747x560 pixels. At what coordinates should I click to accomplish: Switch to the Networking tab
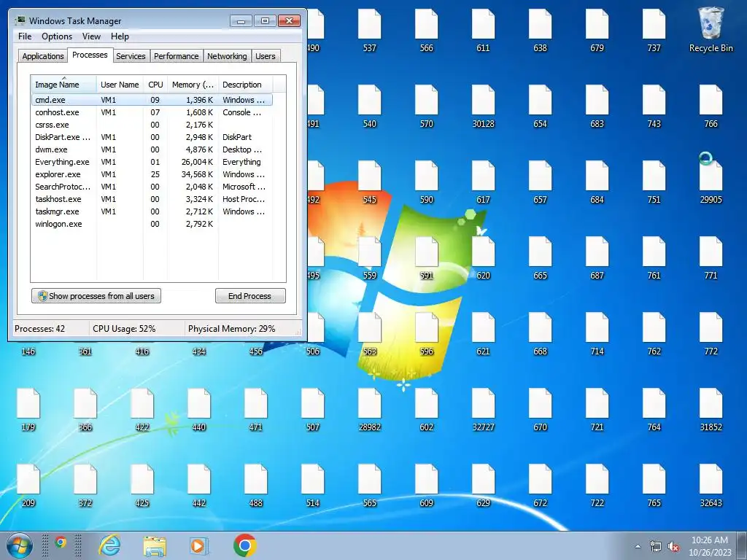(227, 56)
